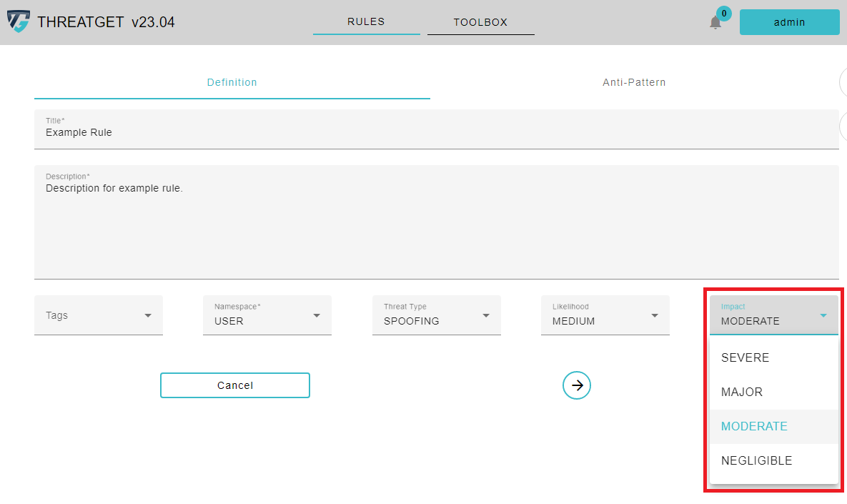Screen dimensions: 847x504
Task: Switch to the Anti-Pattern tab
Action: tap(634, 82)
